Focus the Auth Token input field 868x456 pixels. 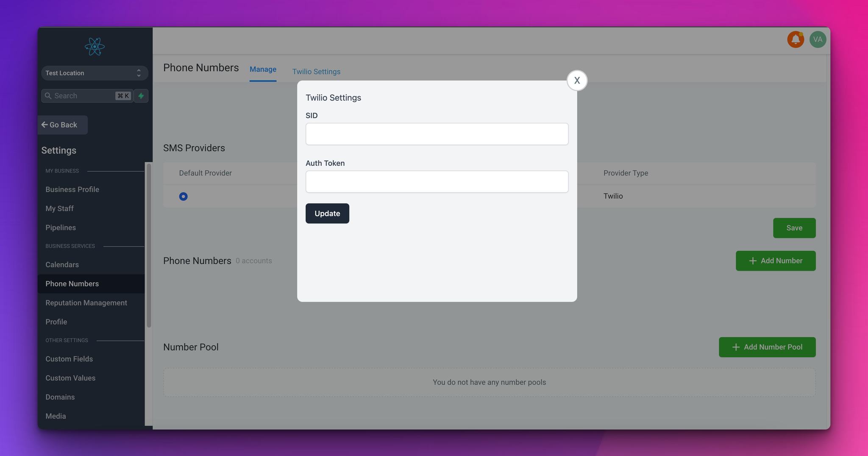coord(437,182)
